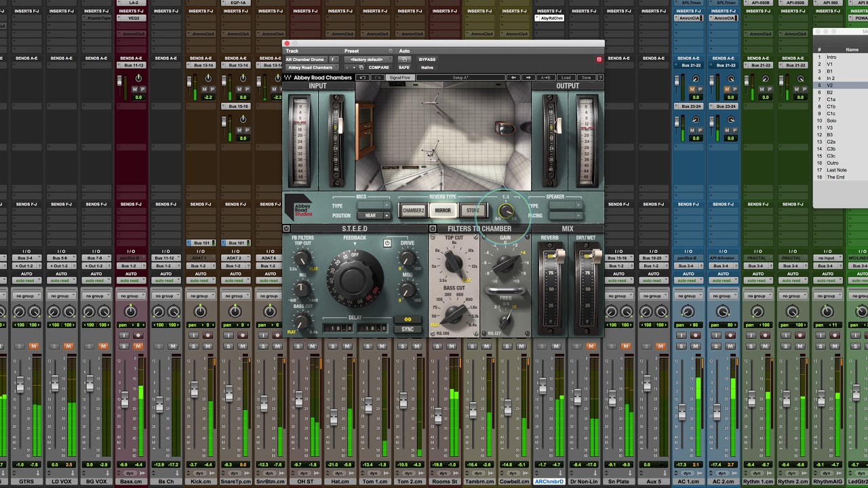
Task: Click the Drive/Mod power button in S.T.E.E.D
Action: (387, 243)
